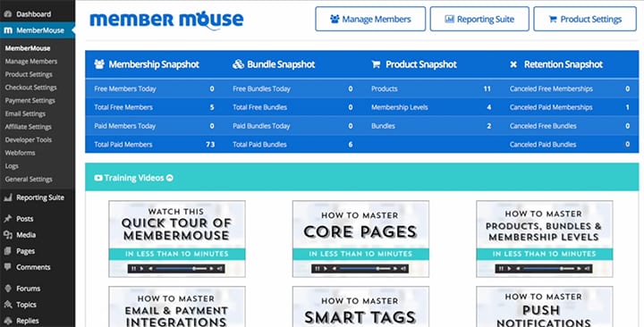Click the MemberMouse logo

click(166, 20)
